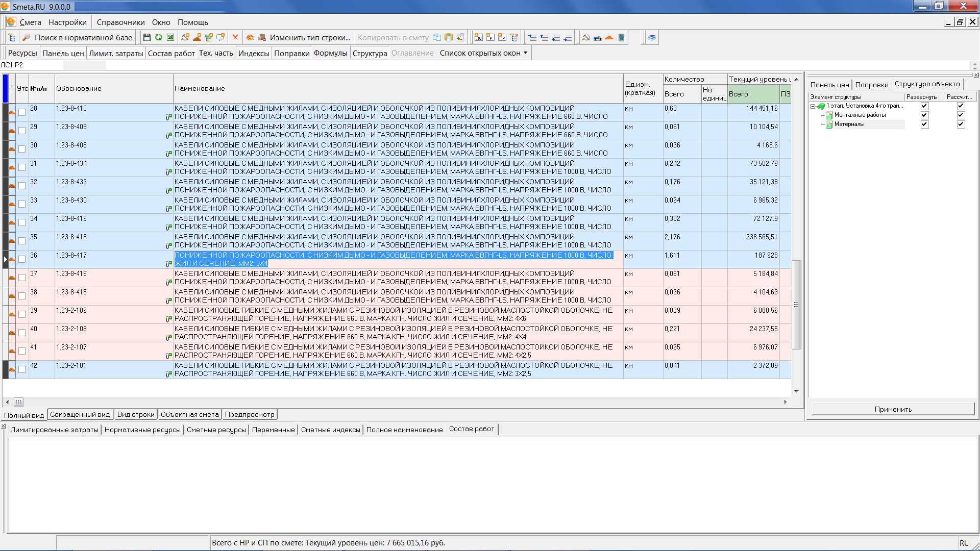This screenshot has width=980, height=551.
Task: Click the horizontal scrollbar right arrow
Action: (786, 402)
